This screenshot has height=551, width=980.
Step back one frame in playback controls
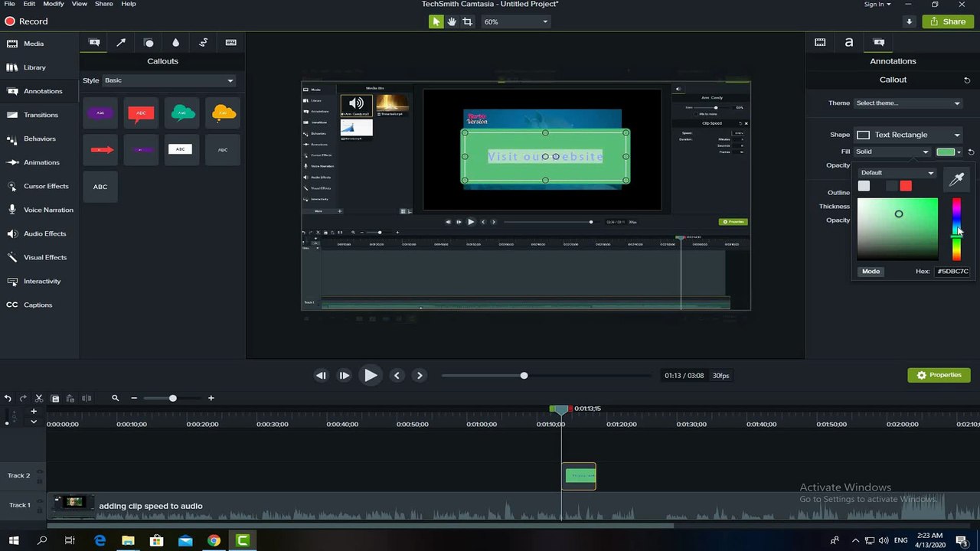point(321,375)
